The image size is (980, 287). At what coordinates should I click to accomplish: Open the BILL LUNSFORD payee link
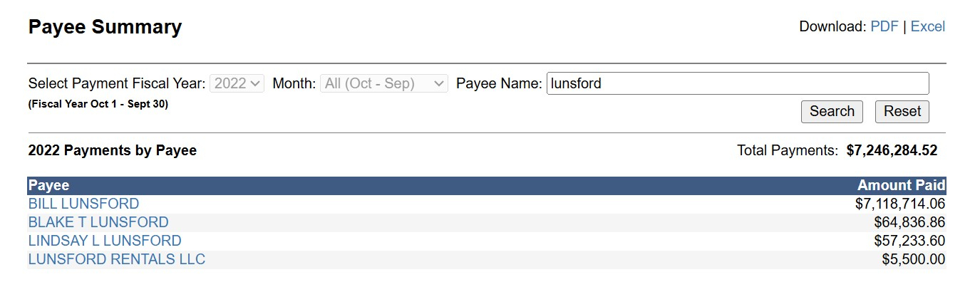coord(83,204)
